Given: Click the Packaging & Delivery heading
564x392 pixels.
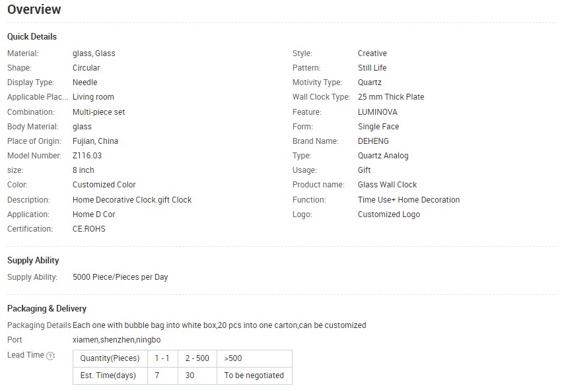Looking at the screenshot, I should pyautogui.click(x=47, y=309).
